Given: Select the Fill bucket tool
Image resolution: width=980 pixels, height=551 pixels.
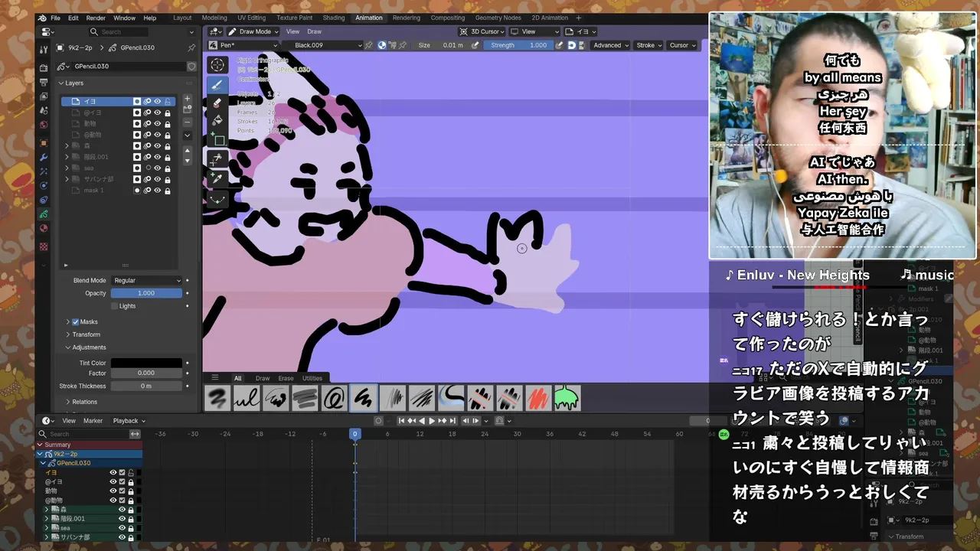Looking at the screenshot, I should coord(217,121).
